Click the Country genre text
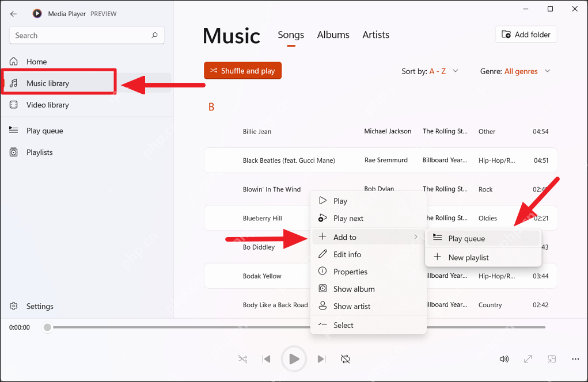 click(490, 305)
